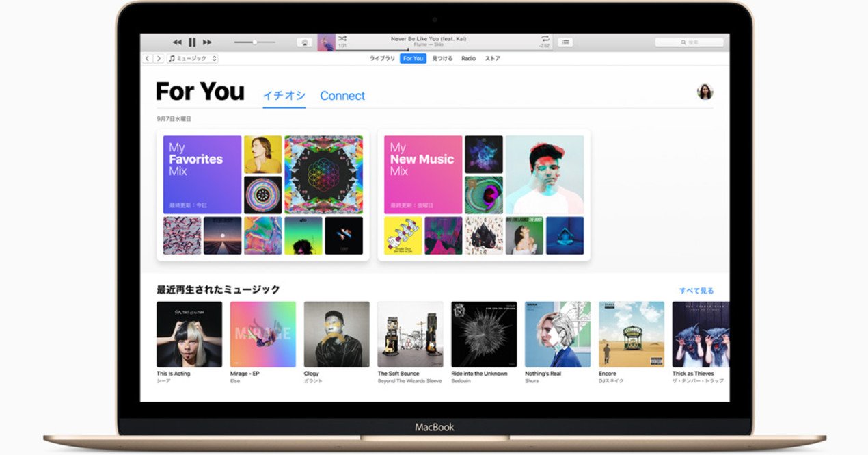The width and height of the screenshot is (868, 455).
Task: Click the 'Nothing's Real' title text
Action: pos(543,374)
